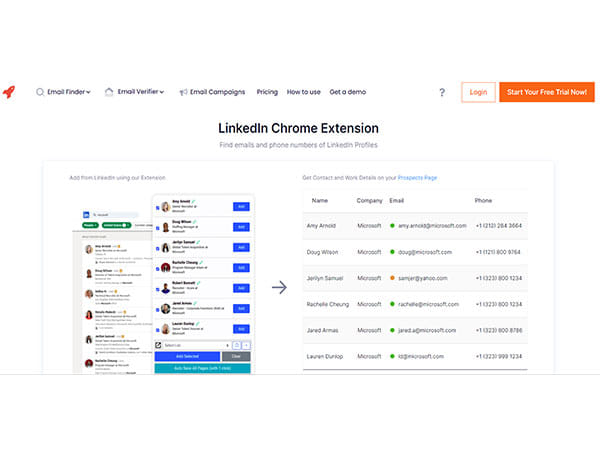The height and width of the screenshot is (450, 600).
Task: Click Add button for Rachelle Cheung
Action: pyautogui.click(x=241, y=267)
